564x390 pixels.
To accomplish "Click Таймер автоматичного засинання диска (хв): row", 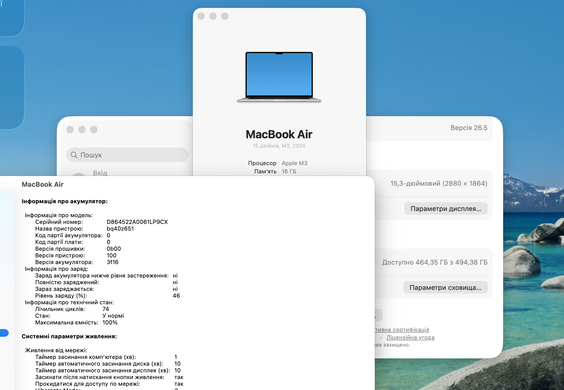I will [108, 364].
